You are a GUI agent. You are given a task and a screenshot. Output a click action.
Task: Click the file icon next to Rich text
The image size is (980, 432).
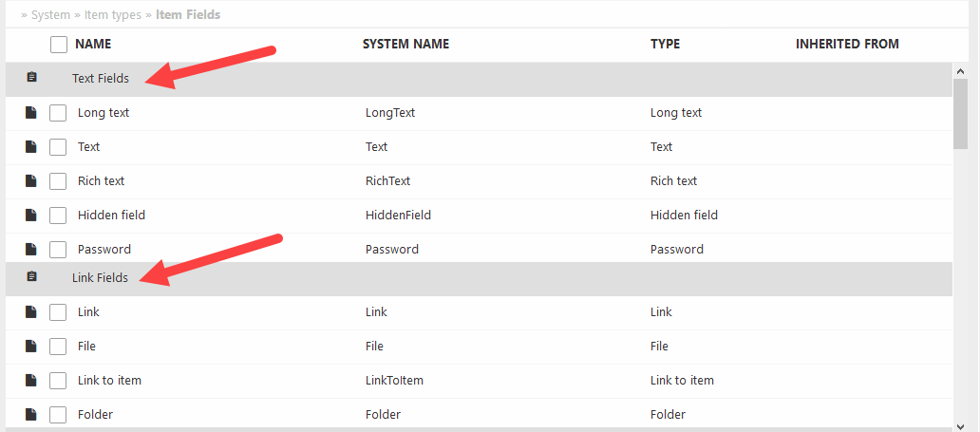click(31, 180)
